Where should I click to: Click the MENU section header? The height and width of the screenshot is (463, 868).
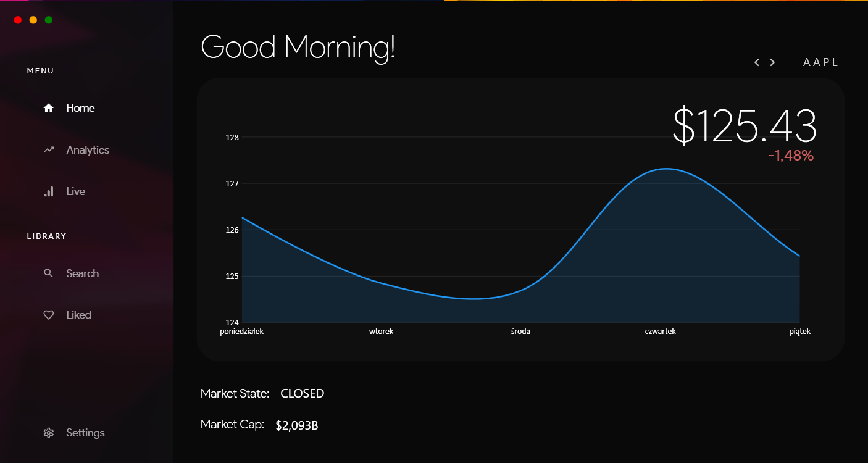pos(41,71)
